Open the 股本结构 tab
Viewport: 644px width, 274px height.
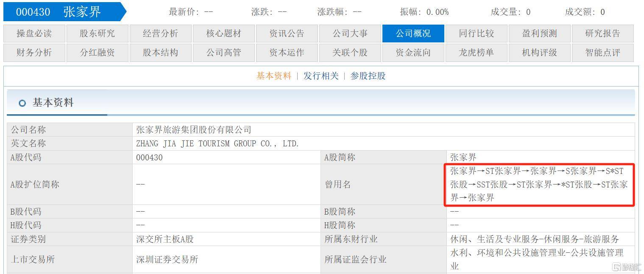161,53
